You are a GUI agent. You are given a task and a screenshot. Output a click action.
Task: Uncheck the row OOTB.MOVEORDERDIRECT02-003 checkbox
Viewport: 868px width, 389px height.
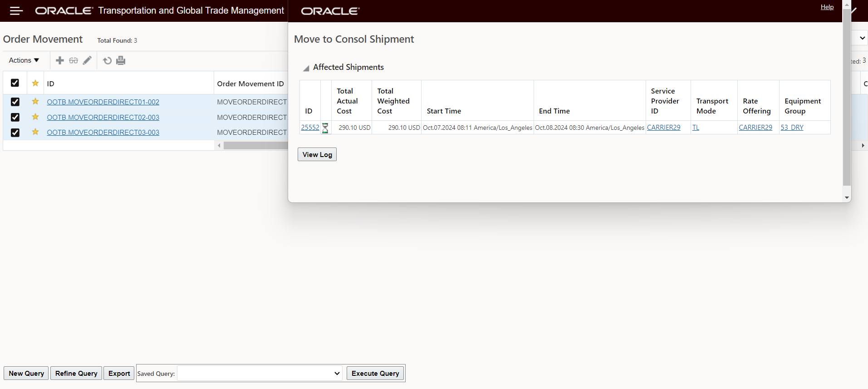point(15,117)
